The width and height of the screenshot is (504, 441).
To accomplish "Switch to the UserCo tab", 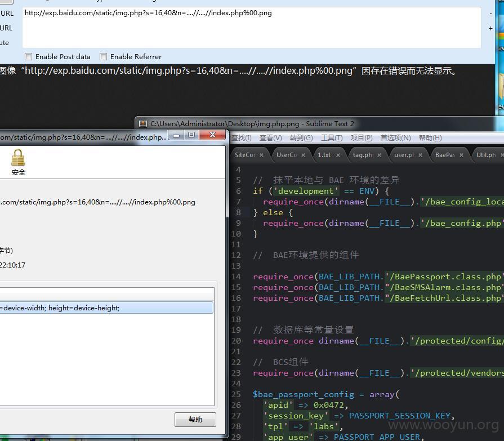I will (287, 155).
